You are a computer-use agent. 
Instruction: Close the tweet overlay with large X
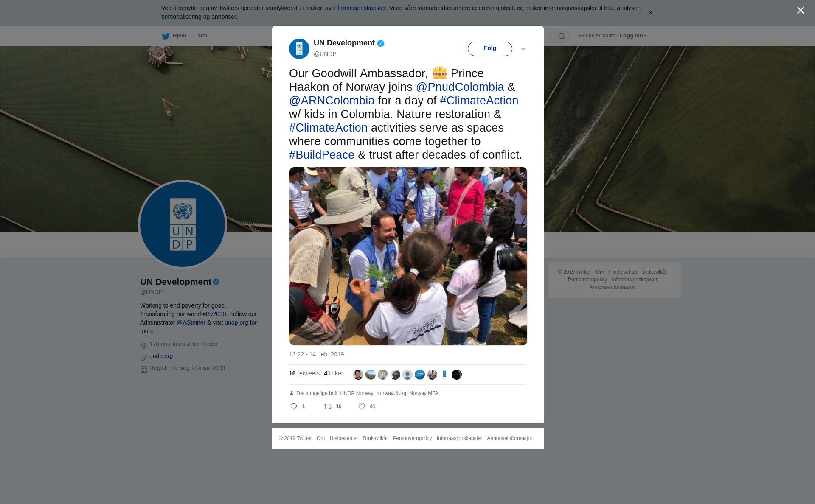click(x=801, y=11)
